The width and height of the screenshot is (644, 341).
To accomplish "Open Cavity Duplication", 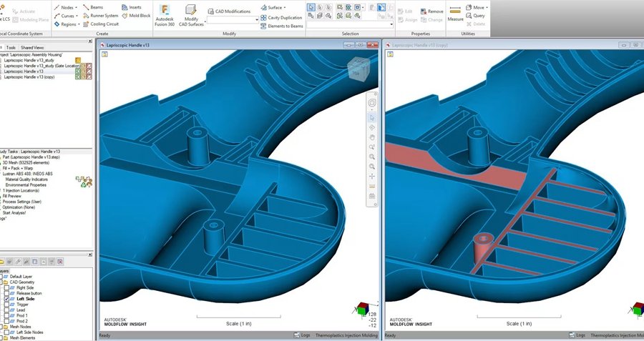I will (281, 18).
